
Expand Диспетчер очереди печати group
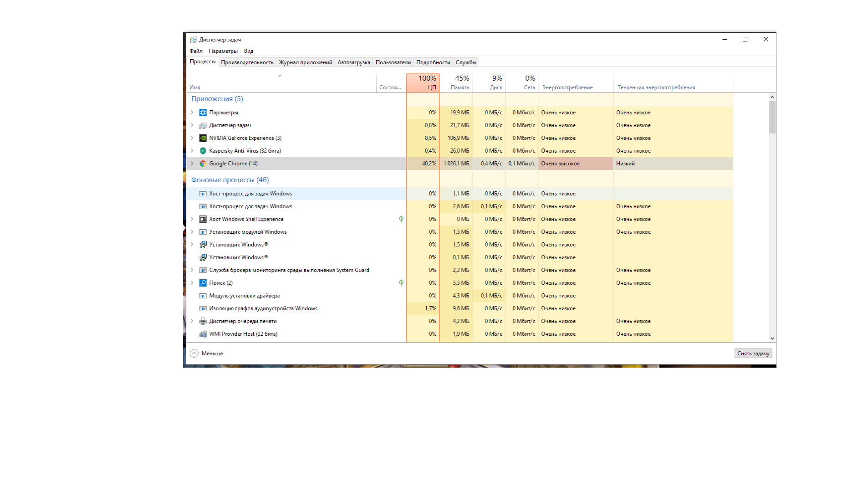192,321
